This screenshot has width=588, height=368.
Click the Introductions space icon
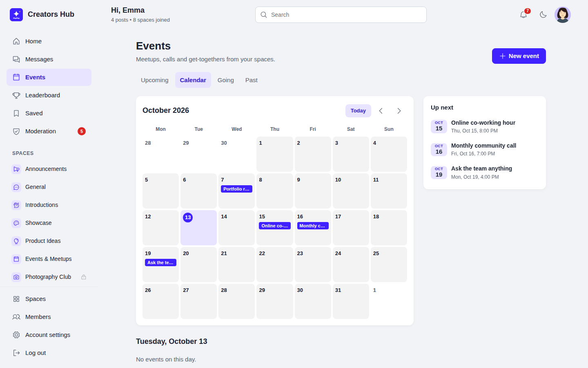tap(16, 205)
